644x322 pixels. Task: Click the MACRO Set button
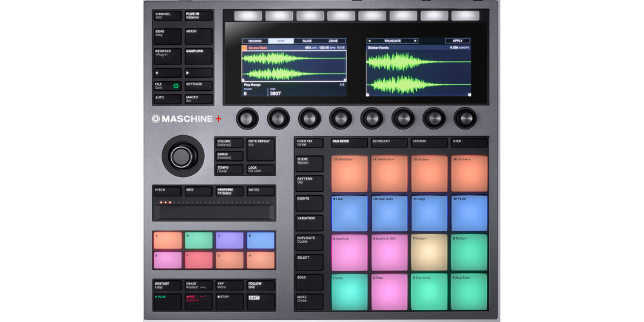[x=198, y=99]
